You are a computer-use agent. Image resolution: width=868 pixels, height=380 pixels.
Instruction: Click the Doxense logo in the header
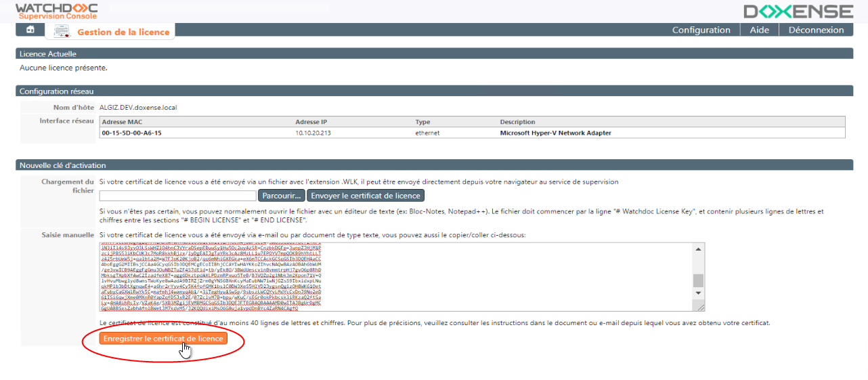point(798,12)
